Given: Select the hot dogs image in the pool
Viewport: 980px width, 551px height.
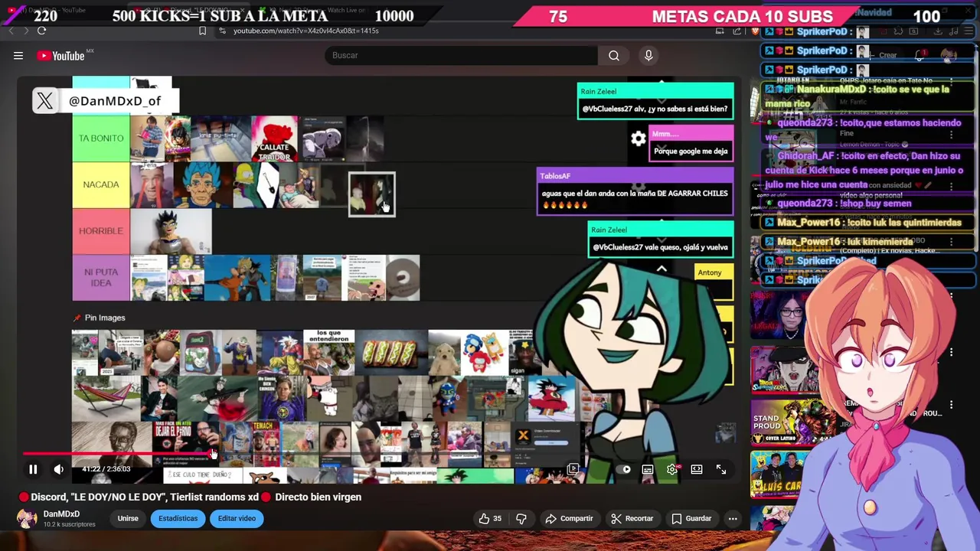Looking at the screenshot, I should [x=390, y=353].
